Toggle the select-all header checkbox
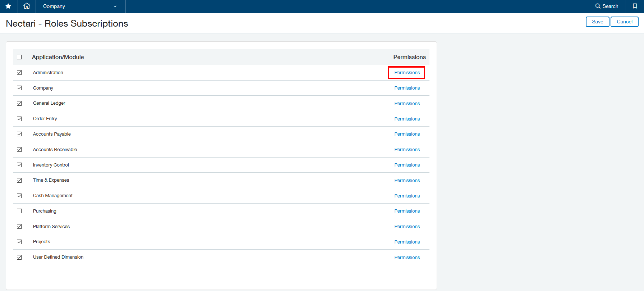 pos(19,57)
